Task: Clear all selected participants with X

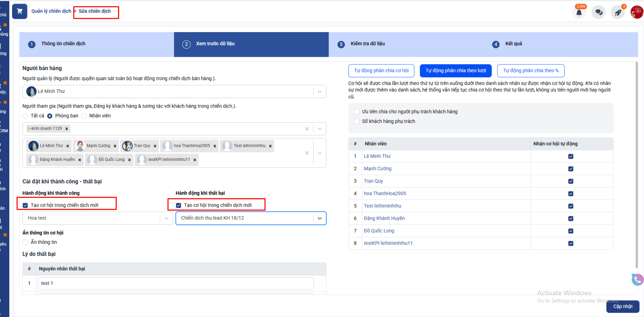Action: pos(307,153)
